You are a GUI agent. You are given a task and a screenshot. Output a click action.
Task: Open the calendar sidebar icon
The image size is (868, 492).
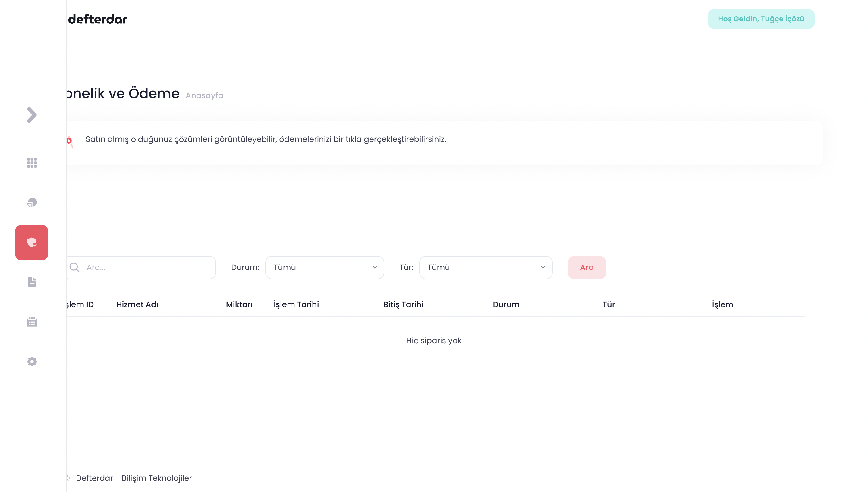pos(32,322)
